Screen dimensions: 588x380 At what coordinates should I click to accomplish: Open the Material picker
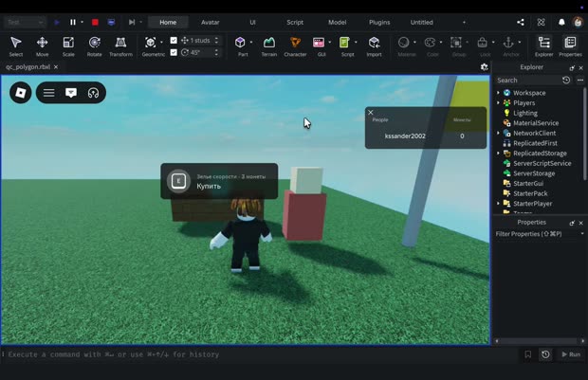click(404, 46)
